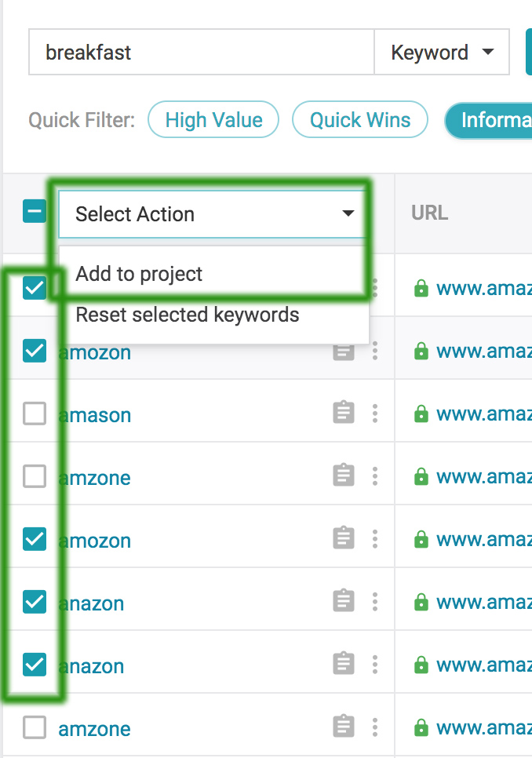Click the clipboard icon in the last anazon row
Screen dimensions: 532x758
point(344,664)
